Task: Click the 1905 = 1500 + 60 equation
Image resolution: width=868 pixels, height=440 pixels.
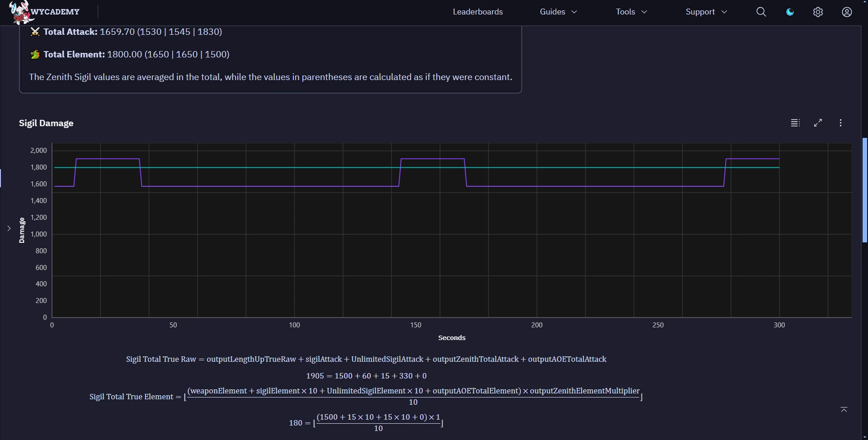Action: coord(366,376)
